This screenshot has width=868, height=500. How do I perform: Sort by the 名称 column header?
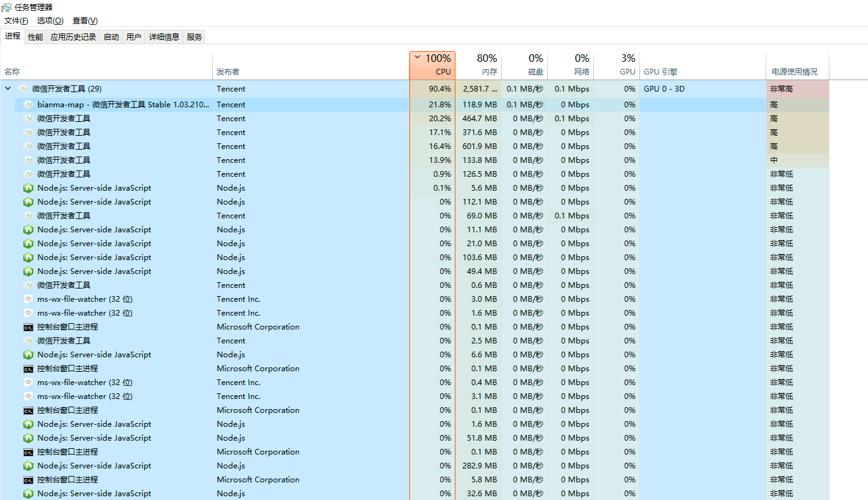click(x=106, y=66)
